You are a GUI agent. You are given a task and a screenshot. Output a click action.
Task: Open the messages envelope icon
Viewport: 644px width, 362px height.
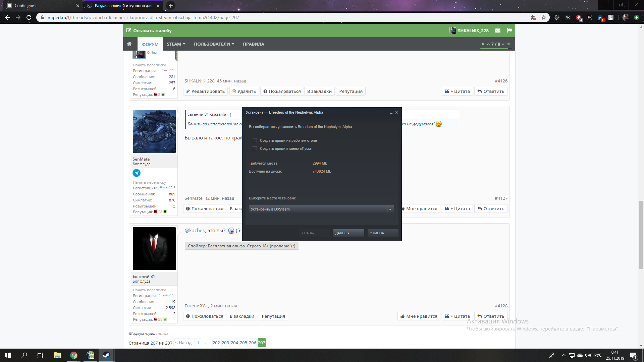498,31
